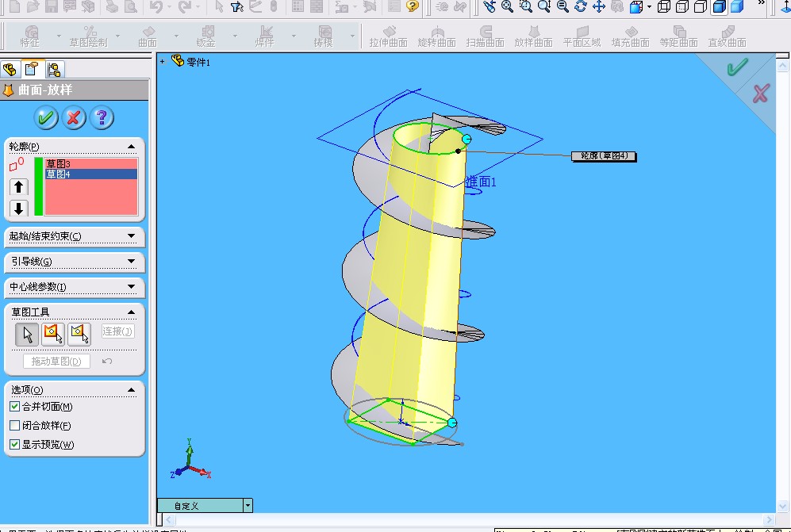Click Rotate View icon
The image size is (791, 532).
[x=581, y=6]
